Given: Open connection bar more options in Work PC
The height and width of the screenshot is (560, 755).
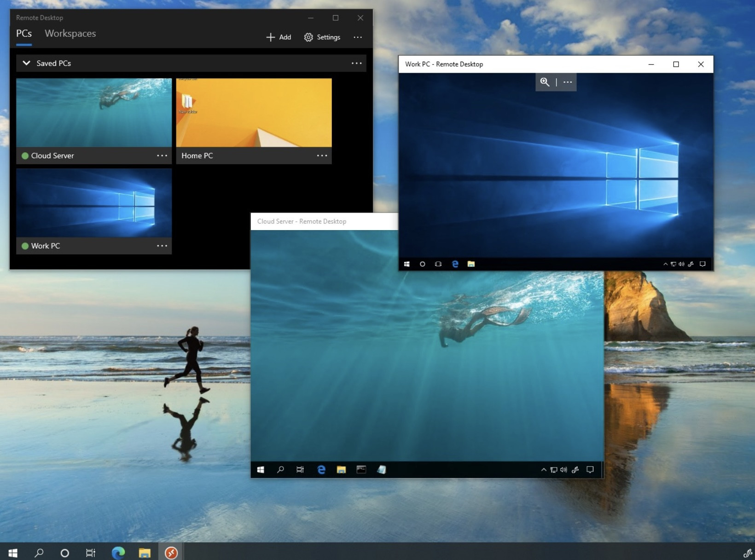Looking at the screenshot, I should click(x=568, y=82).
